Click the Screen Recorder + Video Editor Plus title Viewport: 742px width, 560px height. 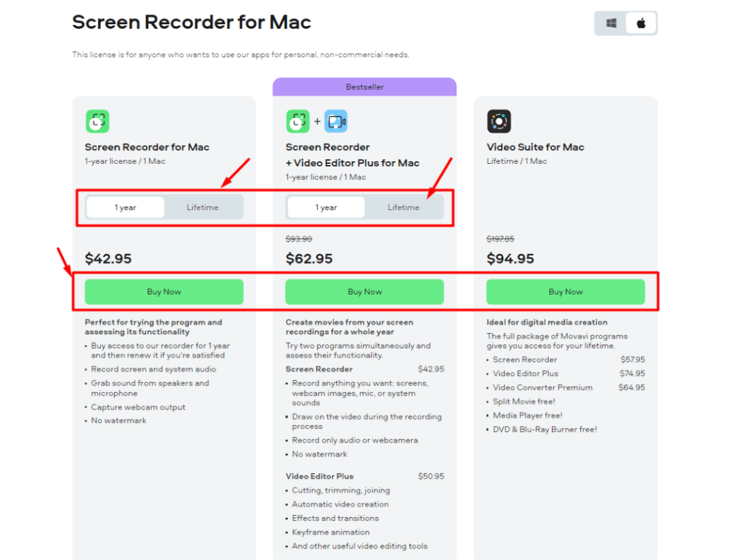pyautogui.click(x=353, y=155)
